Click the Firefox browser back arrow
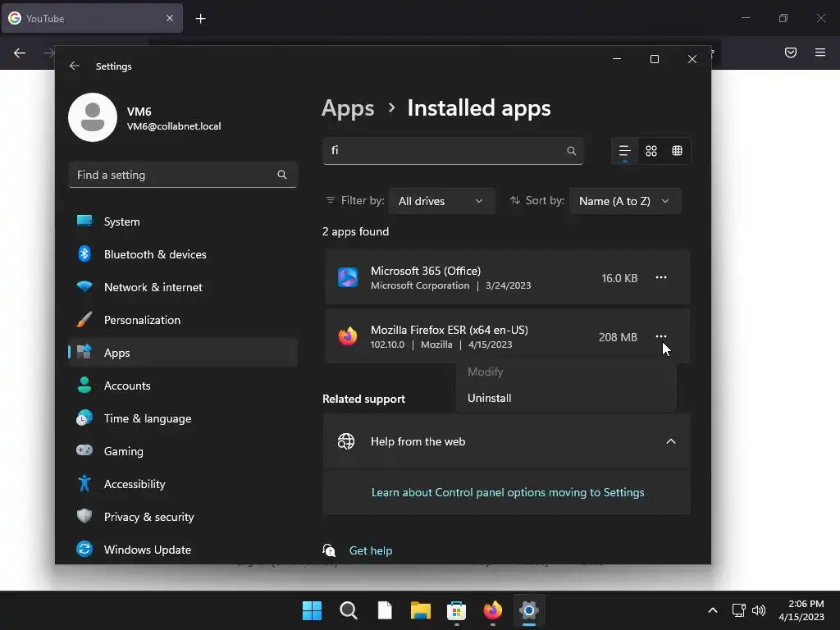This screenshot has height=630, width=840. (x=20, y=52)
